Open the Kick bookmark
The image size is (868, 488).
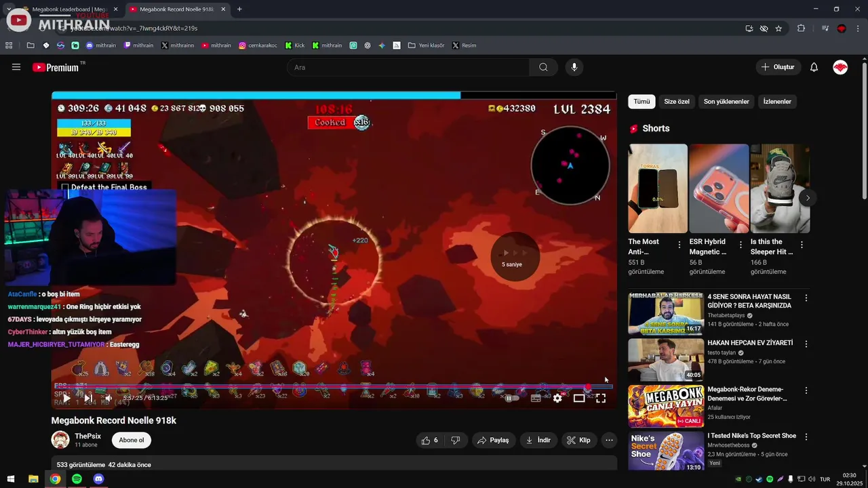click(294, 45)
